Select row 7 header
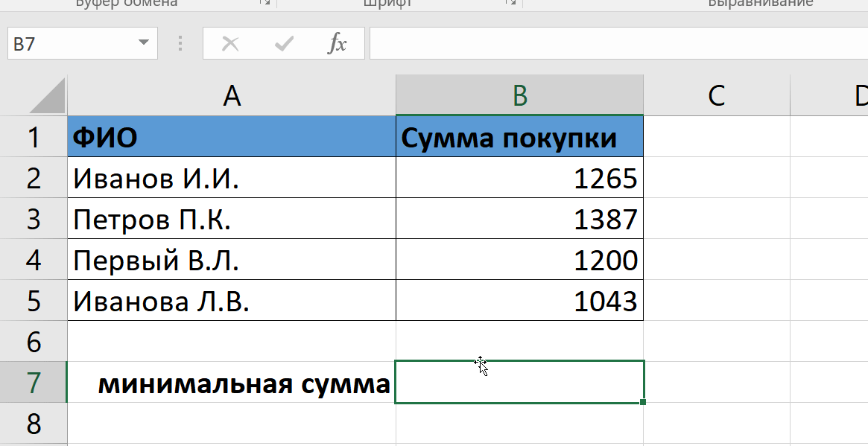Image resolution: width=868 pixels, height=446 pixels. click(x=34, y=383)
